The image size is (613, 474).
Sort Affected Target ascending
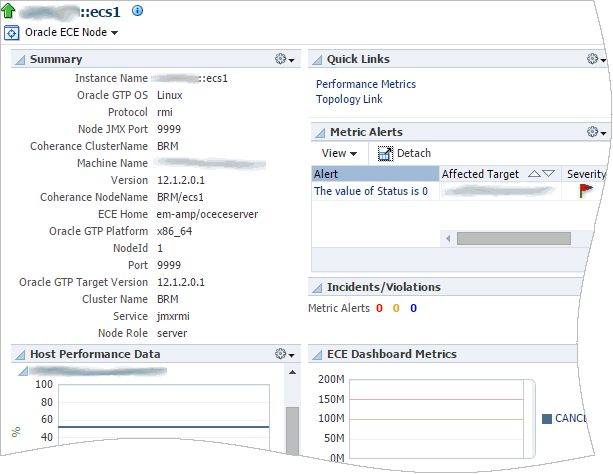534,174
